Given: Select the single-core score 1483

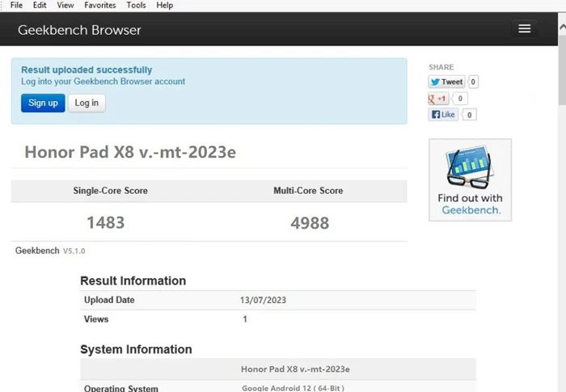Looking at the screenshot, I should pos(105,222).
